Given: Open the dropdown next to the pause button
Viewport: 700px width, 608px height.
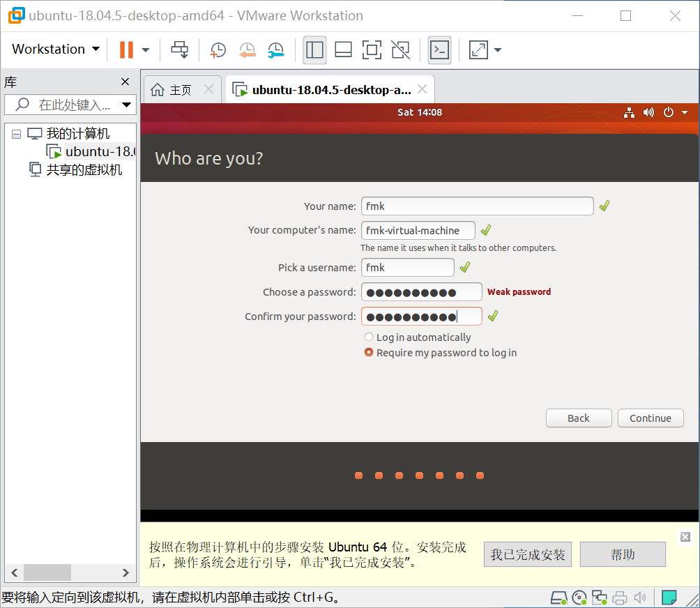Looking at the screenshot, I should (146, 50).
